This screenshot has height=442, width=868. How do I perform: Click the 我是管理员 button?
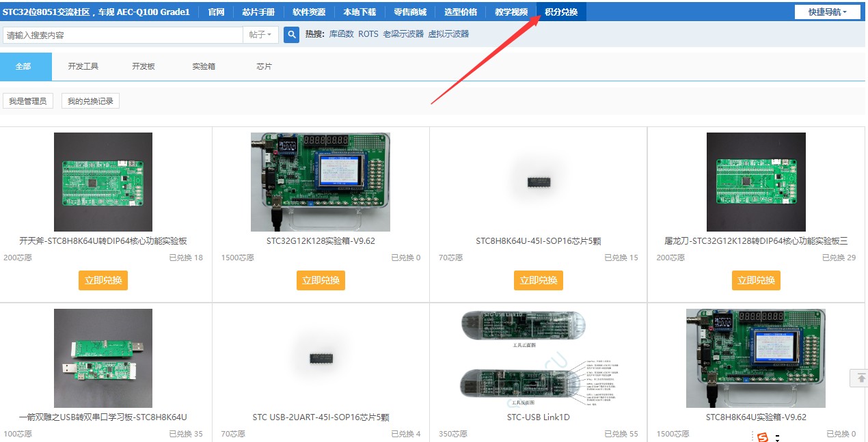click(x=28, y=101)
